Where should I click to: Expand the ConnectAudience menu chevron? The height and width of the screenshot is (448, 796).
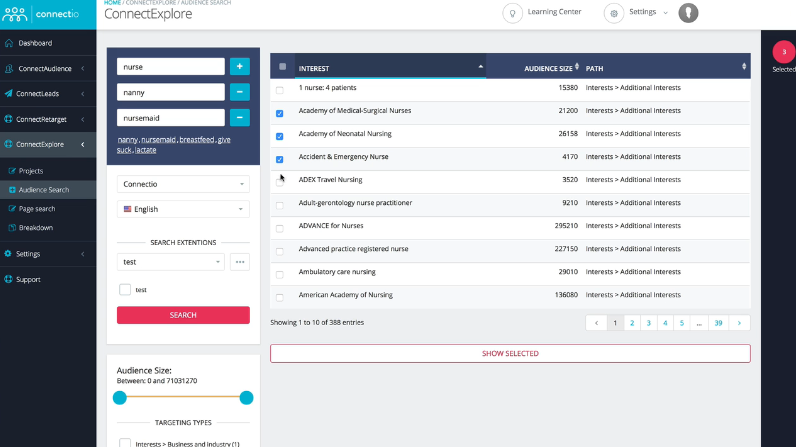click(83, 69)
